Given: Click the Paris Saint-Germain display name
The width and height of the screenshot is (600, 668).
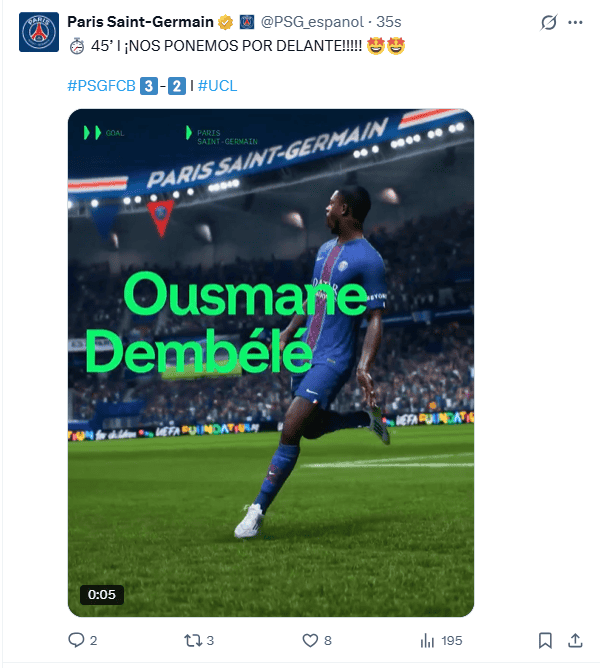Looking at the screenshot, I should click(x=140, y=22).
